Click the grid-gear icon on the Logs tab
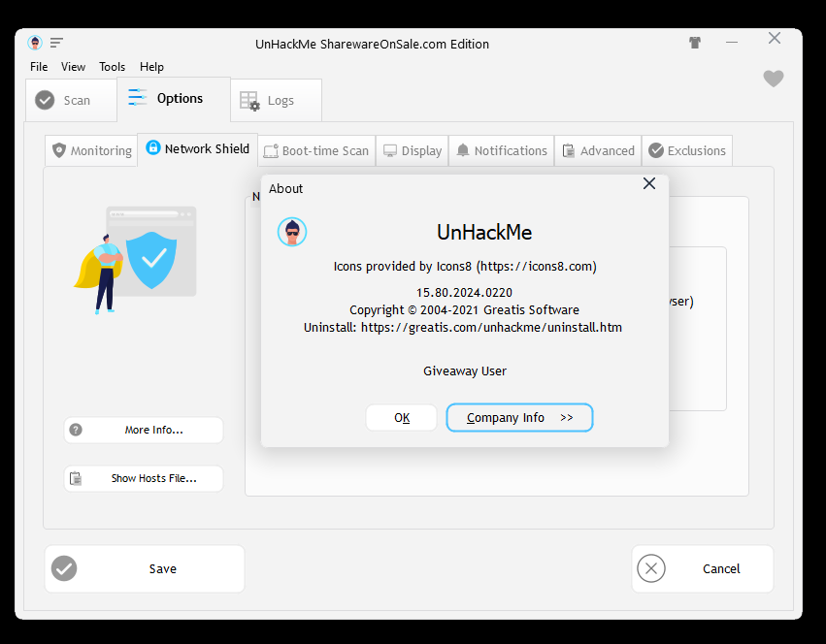 (x=249, y=101)
